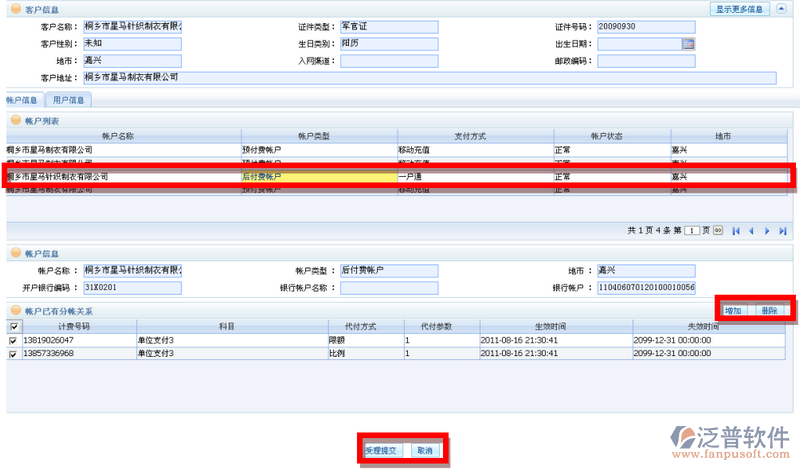This screenshot has width=800, height=470.
Task: Select the row 桐乡市星马针织制衣有限公司
Action: coord(396,177)
